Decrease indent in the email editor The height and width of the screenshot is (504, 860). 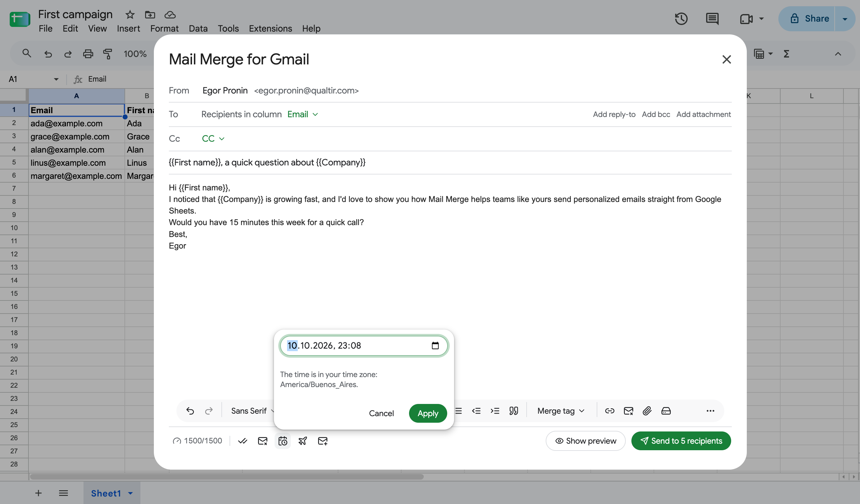point(476,411)
